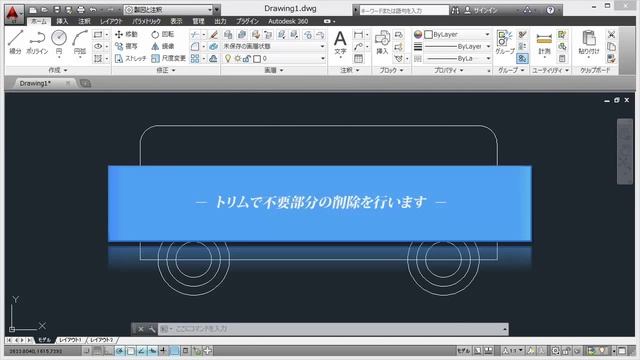Activate the Fillet tool icon
Screen dimensions: 640x360
[x=195, y=47]
